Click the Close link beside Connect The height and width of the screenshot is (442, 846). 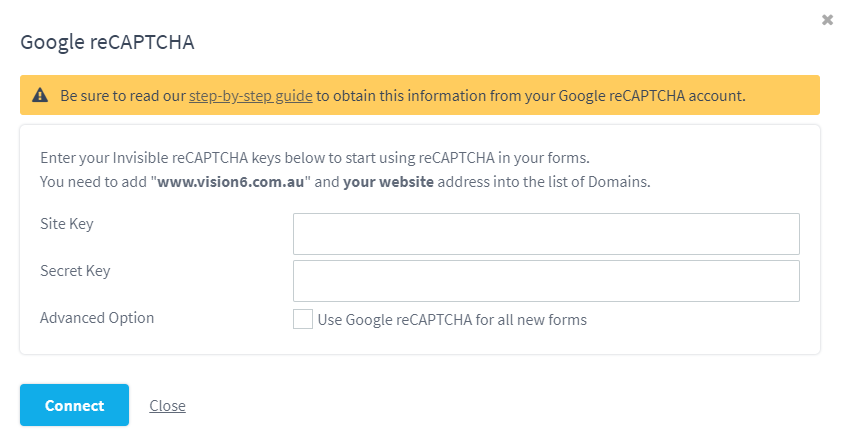[167, 405]
